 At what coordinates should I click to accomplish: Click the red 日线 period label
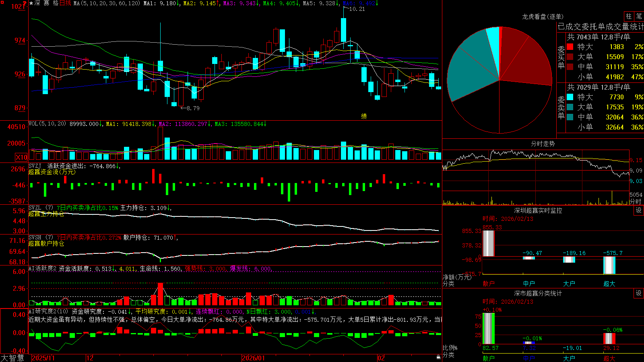pyautogui.click(x=65, y=3)
